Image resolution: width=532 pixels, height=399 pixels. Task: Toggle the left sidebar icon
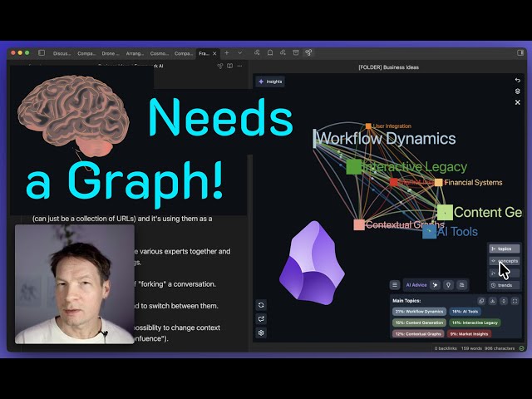(x=42, y=53)
